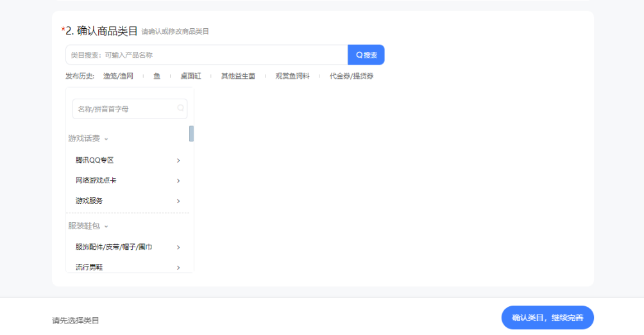Click the chevron next to 游戏服务
Image resolution: width=644 pixels, height=335 pixels.
[x=178, y=201]
